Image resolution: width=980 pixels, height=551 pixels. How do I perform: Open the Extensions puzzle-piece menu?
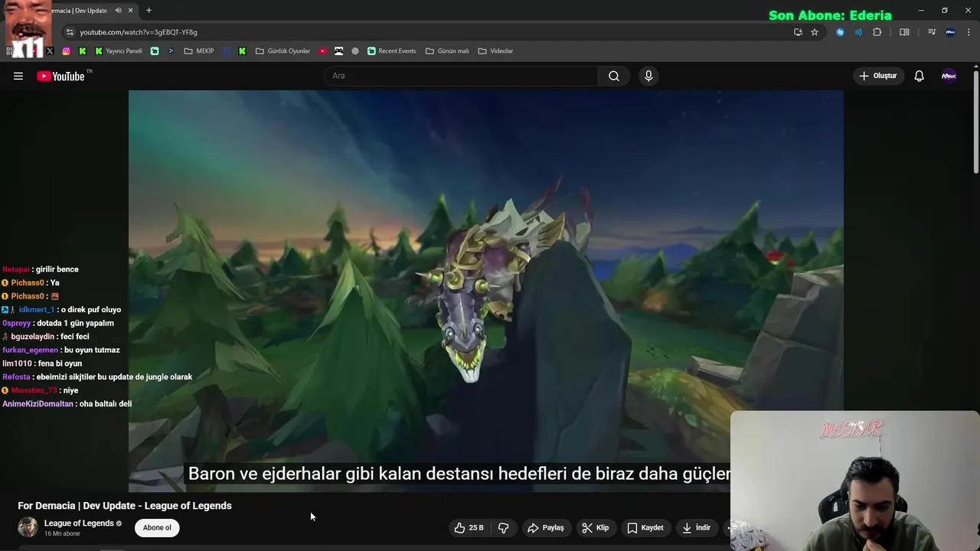point(877,32)
